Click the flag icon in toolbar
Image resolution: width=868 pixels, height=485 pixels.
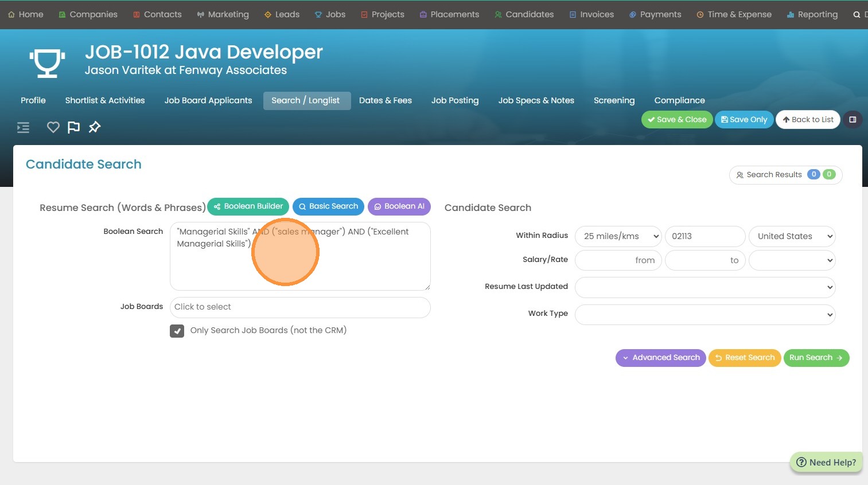(73, 127)
